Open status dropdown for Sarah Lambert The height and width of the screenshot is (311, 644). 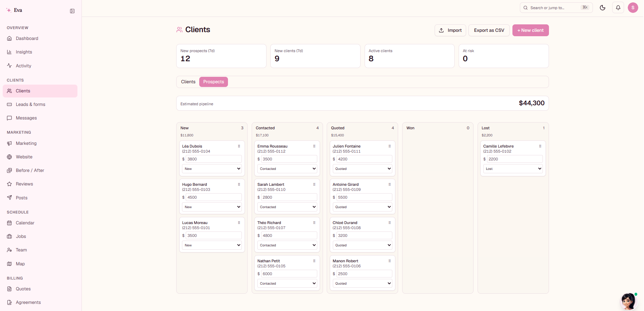click(x=287, y=207)
